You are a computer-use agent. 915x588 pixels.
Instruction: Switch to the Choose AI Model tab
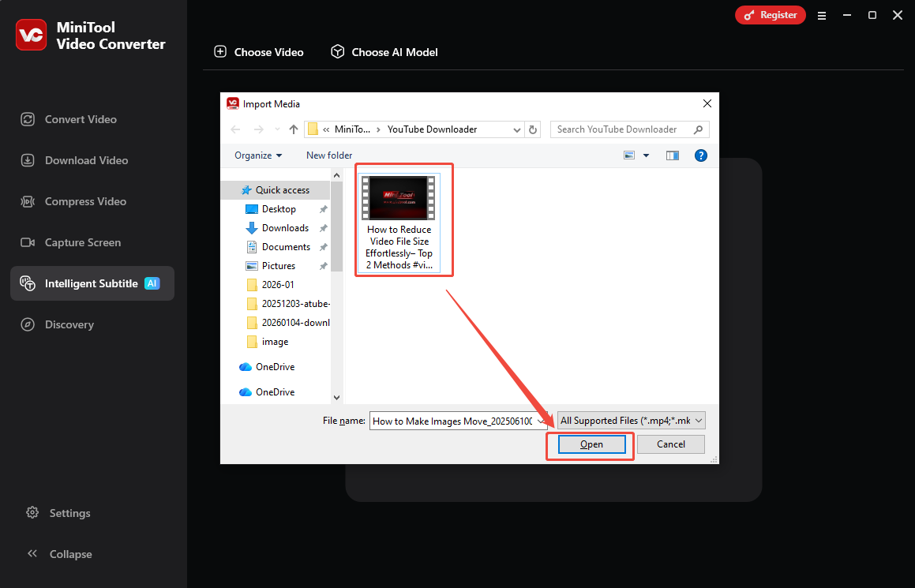(x=384, y=52)
